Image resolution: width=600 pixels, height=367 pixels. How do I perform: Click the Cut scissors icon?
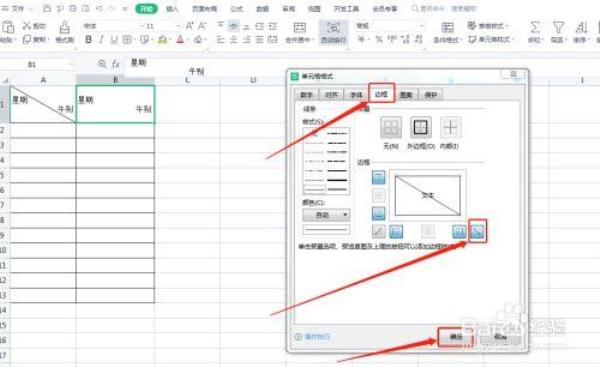26,26
